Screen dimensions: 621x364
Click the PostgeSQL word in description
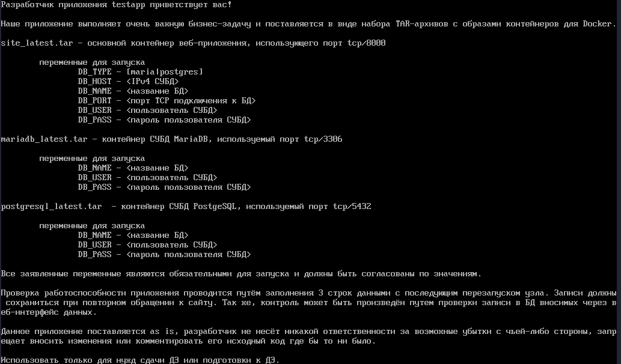click(215, 207)
